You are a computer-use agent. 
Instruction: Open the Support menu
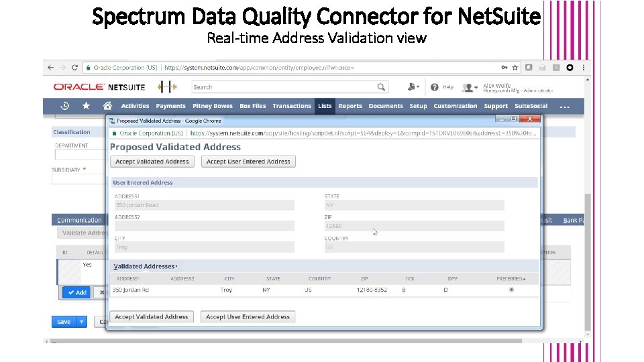click(x=496, y=106)
